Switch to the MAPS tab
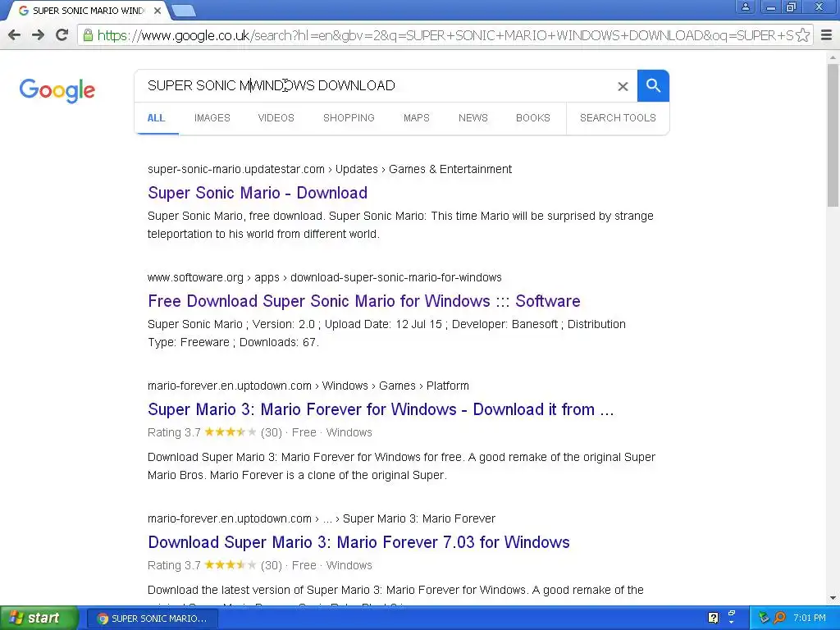Screen dimensions: 840x630 pyautogui.click(x=416, y=118)
